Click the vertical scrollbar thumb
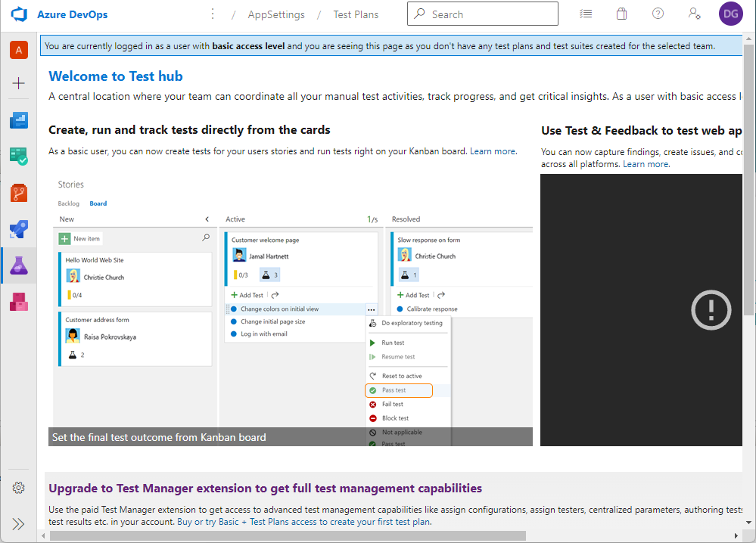 tap(748, 179)
